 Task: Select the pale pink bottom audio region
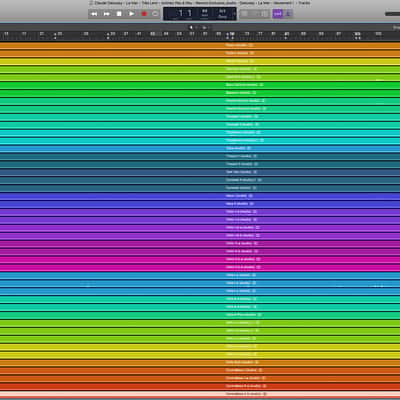point(200,394)
